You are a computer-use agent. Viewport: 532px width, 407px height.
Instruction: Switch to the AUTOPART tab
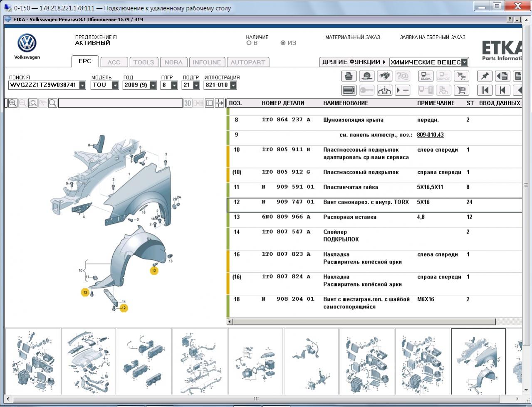pyautogui.click(x=247, y=62)
